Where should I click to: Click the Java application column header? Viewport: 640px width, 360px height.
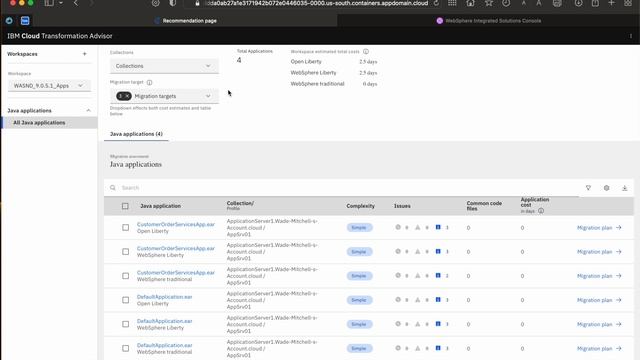pos(160,206)
